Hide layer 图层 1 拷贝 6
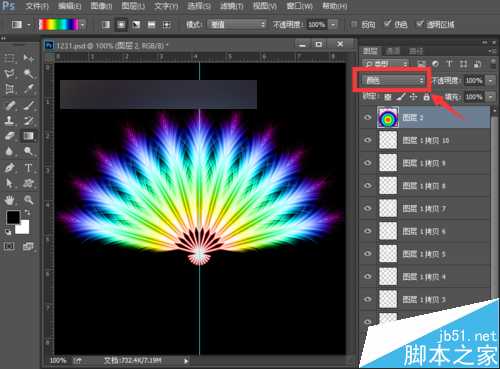Image resolution: width=500 pixels, height=369 pixels. [368, 231]
